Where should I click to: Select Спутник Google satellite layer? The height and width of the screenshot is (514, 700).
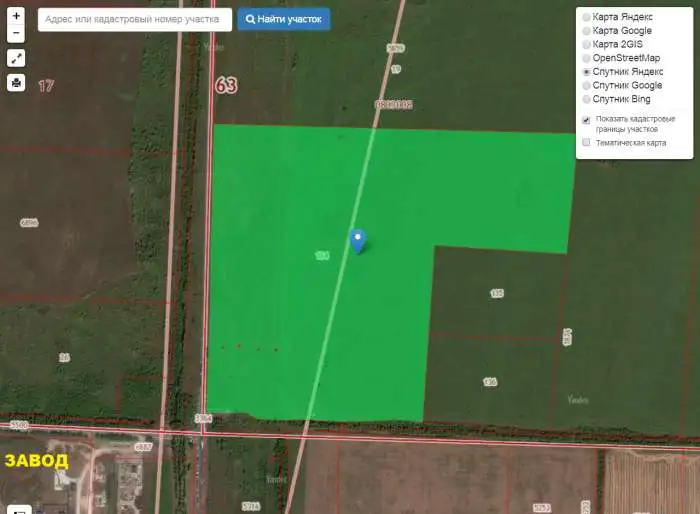point(587,85)
